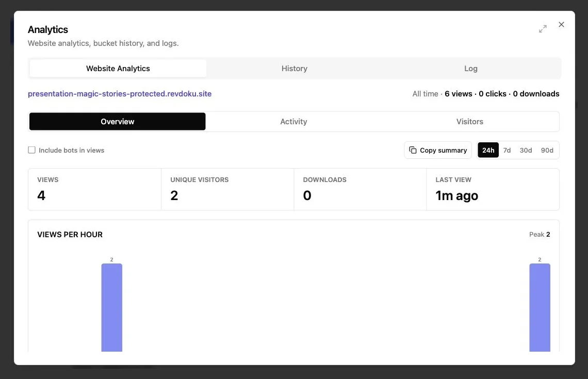The width and height of the screenshot is (588, 379).
Task: Select the 24h time range
Action: [x=488, y=150]
